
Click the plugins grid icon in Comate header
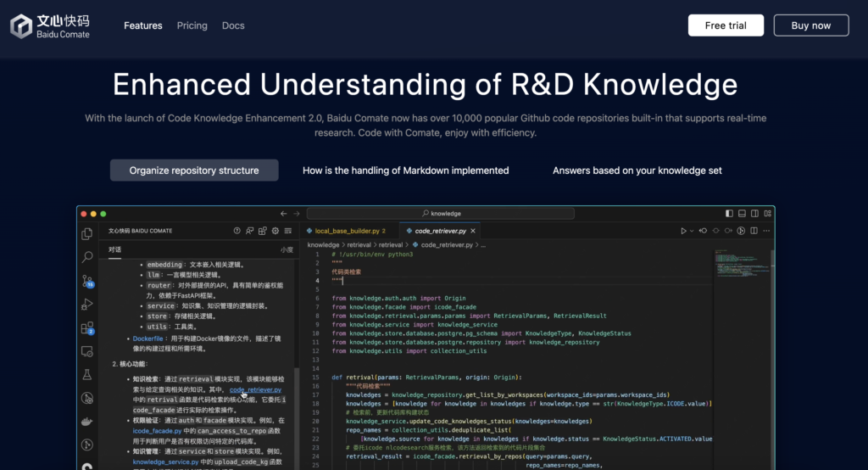click(263, 231)
